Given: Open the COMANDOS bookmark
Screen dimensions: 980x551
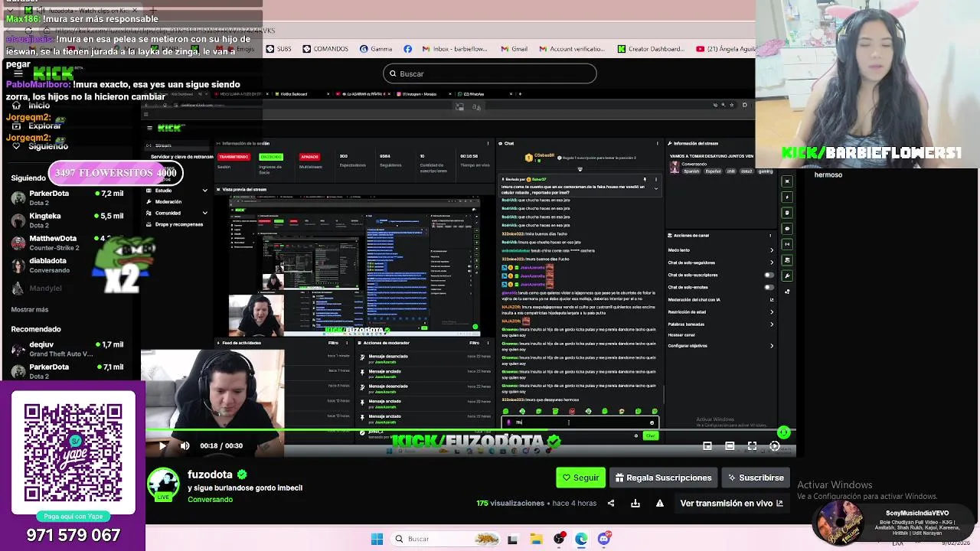Looking at the screenshot, I should click(325, 49).
